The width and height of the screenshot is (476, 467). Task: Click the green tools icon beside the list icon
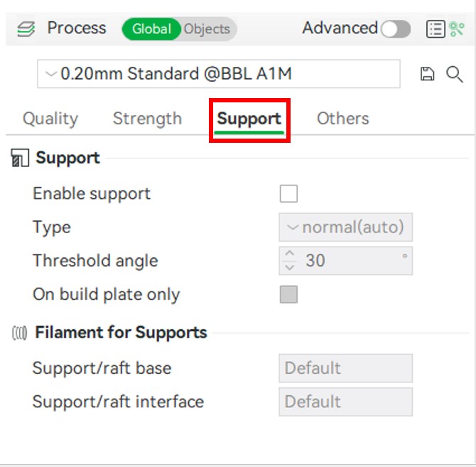[x=456, y=29]
